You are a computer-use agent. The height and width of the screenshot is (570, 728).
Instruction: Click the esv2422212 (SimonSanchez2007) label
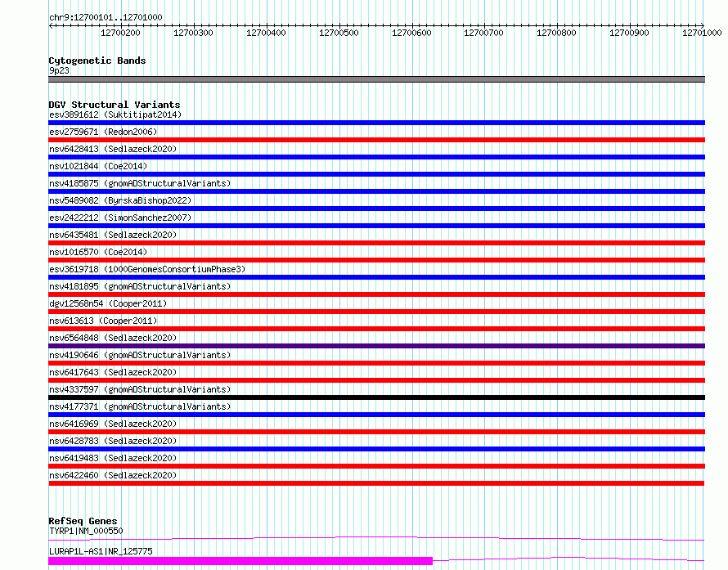[x=120, y=218]
